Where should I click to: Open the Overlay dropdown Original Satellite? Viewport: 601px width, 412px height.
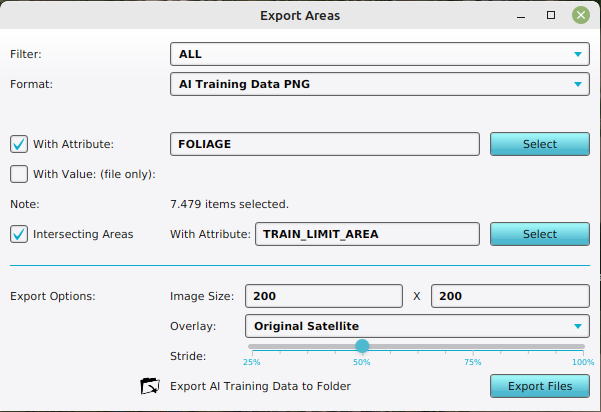click(417, 326)
